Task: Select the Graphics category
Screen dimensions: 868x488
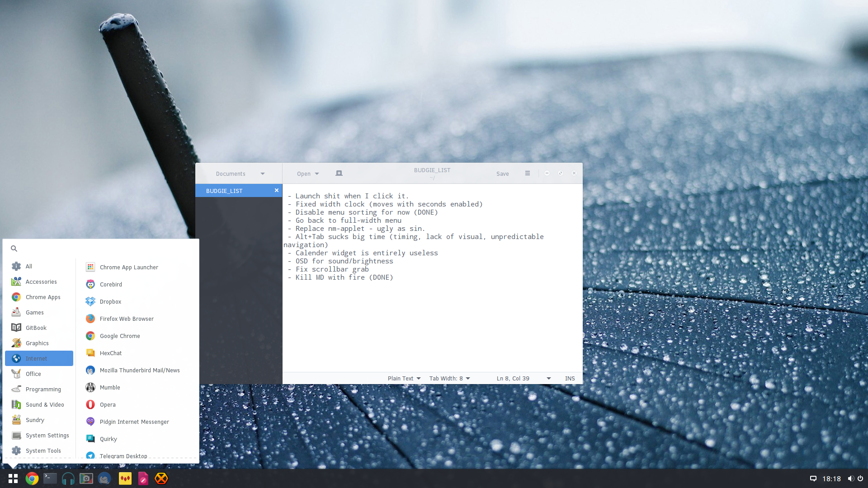Action: (x=39, y=343)
